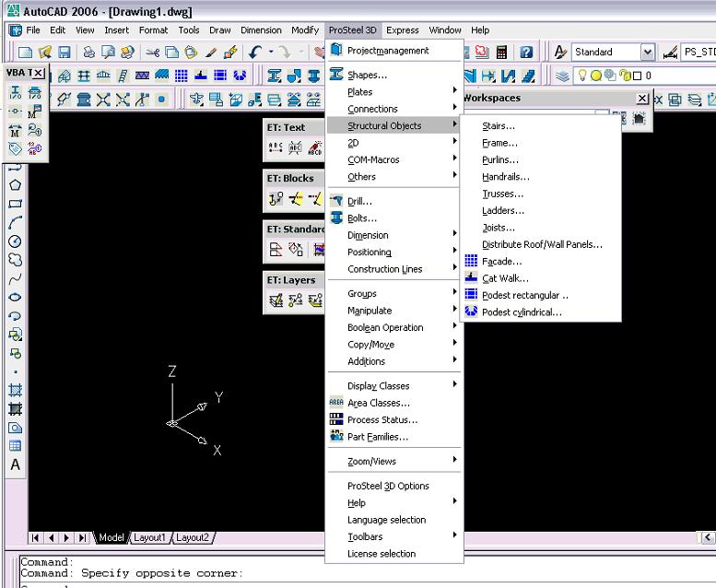
Task: Expand the Plates submenu
Action: coord(393,92)
